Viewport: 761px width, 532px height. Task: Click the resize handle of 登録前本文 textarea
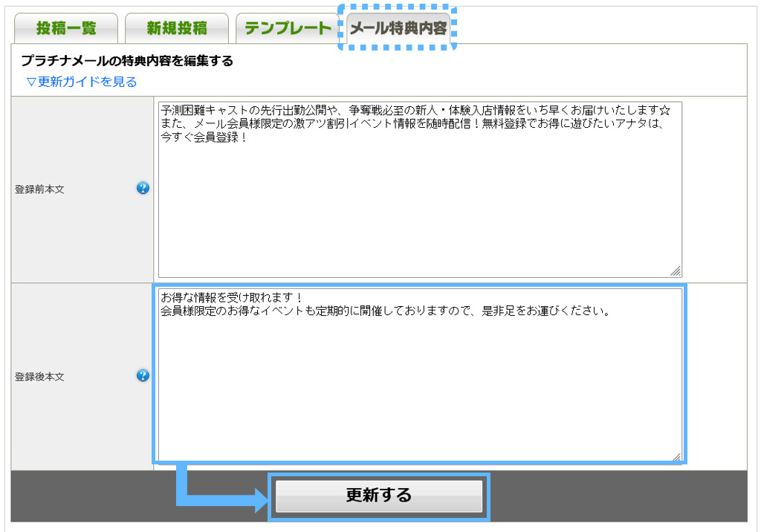[676, 271]
